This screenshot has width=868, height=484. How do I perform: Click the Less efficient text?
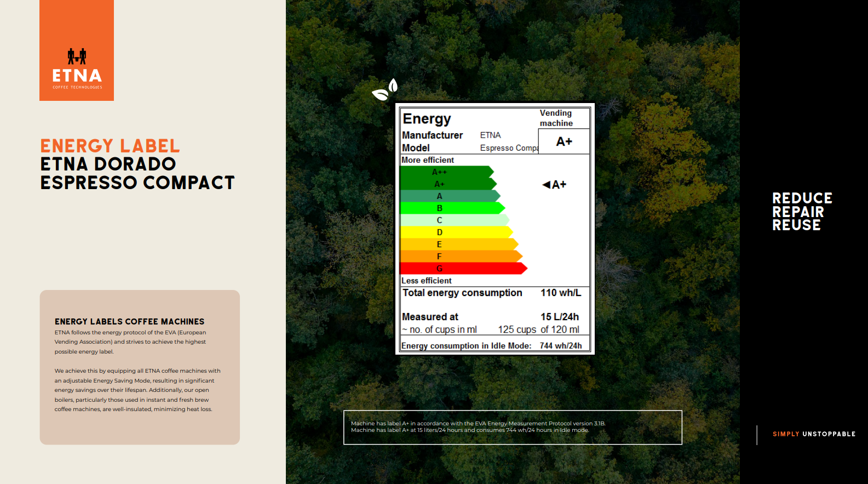427,281
